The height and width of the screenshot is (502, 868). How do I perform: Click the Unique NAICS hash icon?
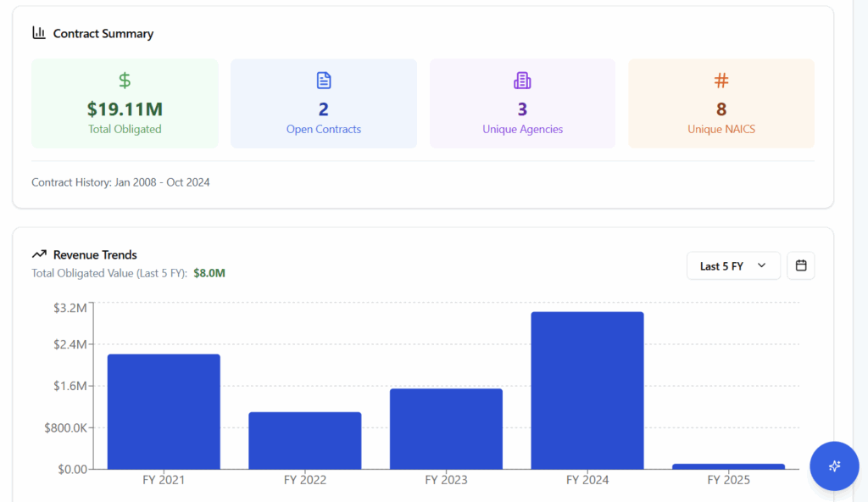pyautogui.click(x=721, y=81)
